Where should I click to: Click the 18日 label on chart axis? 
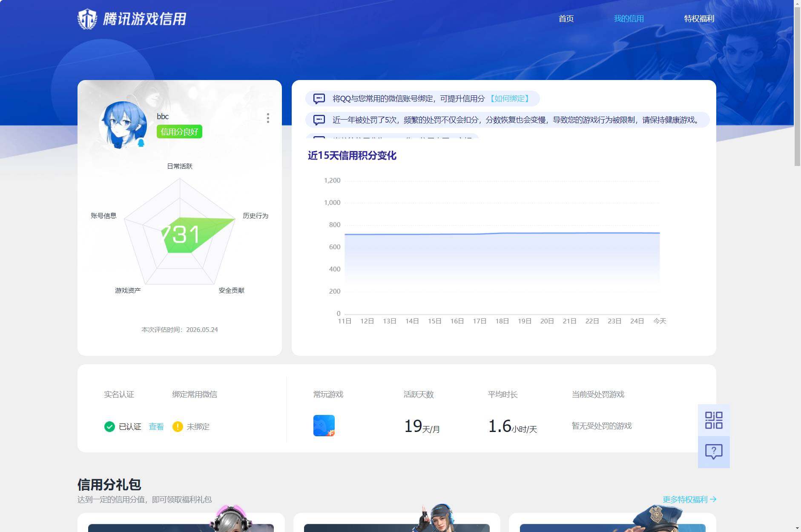(x=502, y=321)
